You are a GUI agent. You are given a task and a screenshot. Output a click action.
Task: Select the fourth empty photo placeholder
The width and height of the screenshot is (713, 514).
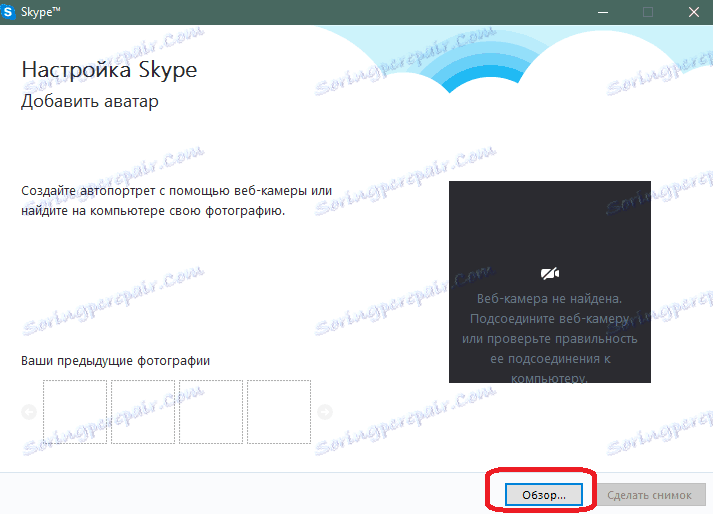point(279,412)
